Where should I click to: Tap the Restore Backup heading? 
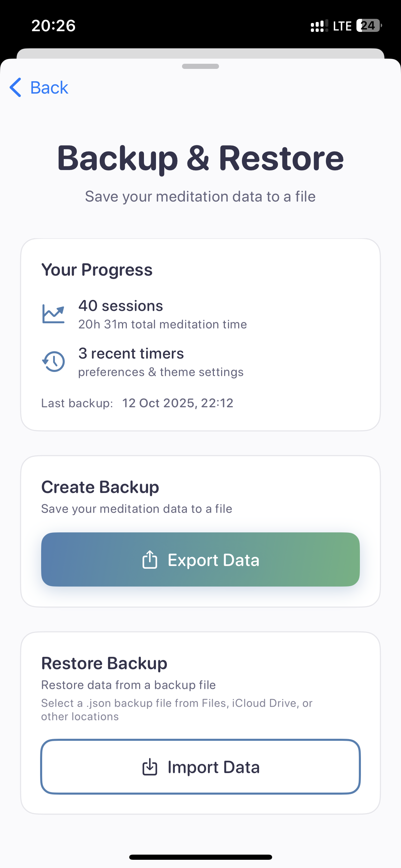coord(104,663)
